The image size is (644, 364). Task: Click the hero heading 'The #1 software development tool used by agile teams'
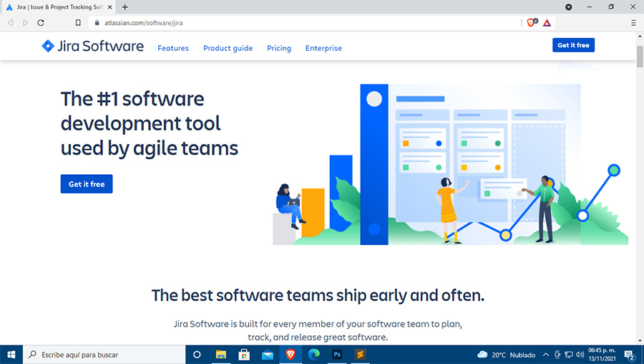150,123
